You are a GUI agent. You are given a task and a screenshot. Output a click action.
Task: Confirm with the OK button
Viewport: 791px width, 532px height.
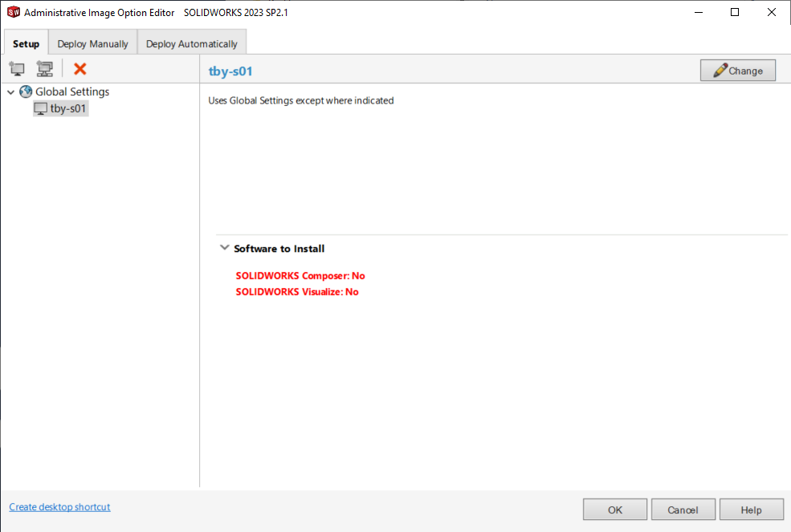pos(614,510)
